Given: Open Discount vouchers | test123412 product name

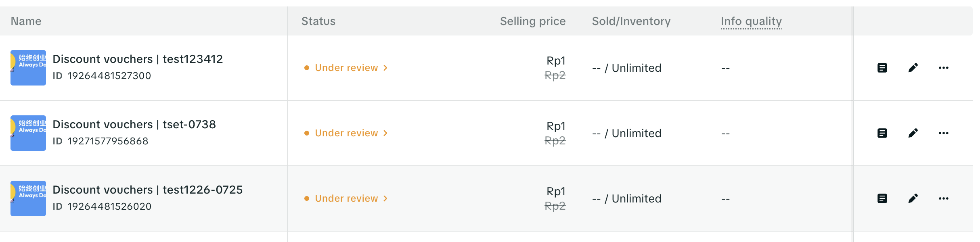Looking at the screenshot, I should tap(138, 59).
